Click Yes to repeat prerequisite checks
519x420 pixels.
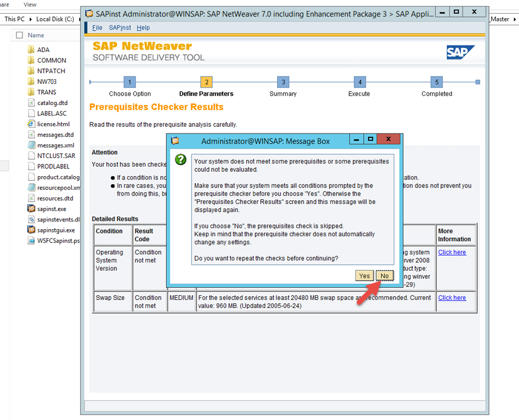pyautogui.click(x=364, y=276)
